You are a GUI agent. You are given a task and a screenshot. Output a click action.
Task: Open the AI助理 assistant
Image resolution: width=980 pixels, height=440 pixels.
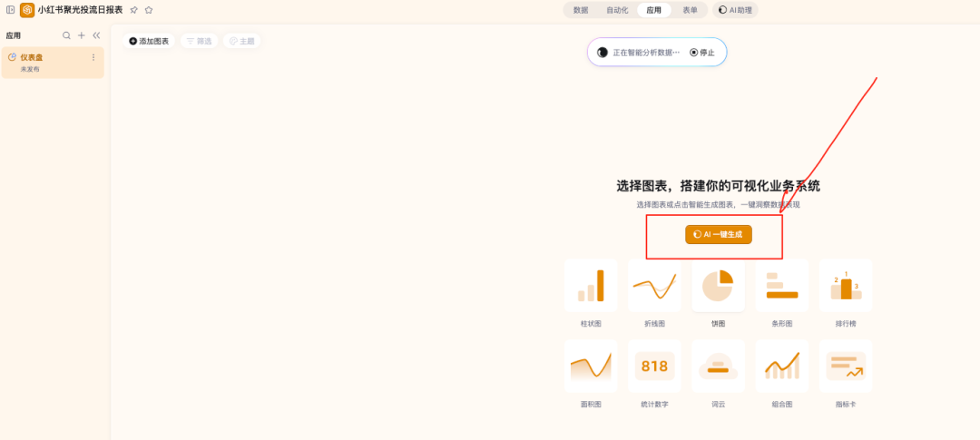click(x=735, y=10)
